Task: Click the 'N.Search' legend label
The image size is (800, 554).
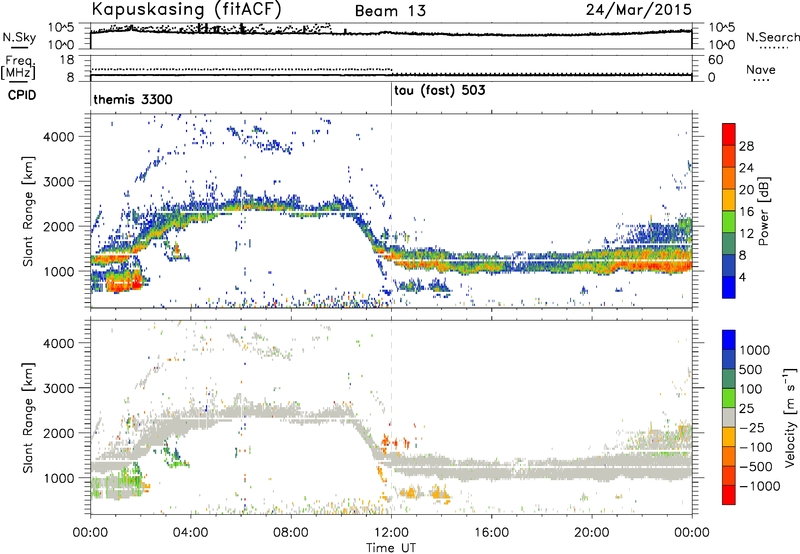Action: click(773, 37)
